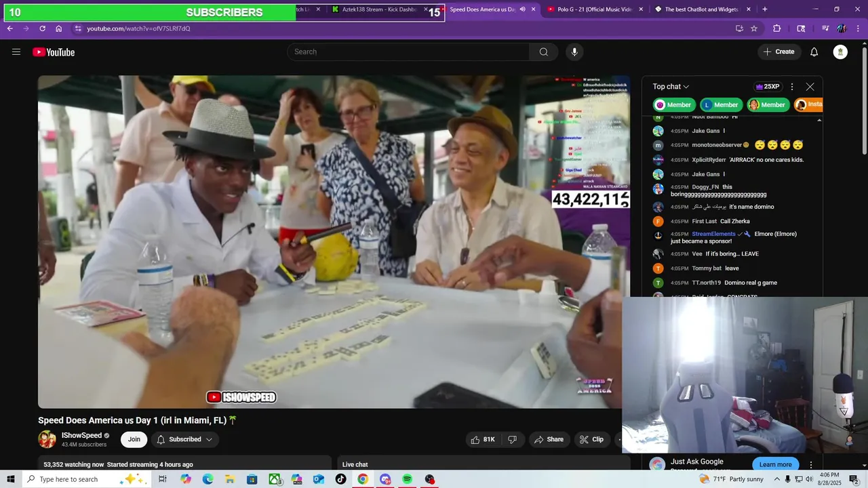Click the Windows taskbar search box
Screen dimensions: 868x488
[85, 479]
